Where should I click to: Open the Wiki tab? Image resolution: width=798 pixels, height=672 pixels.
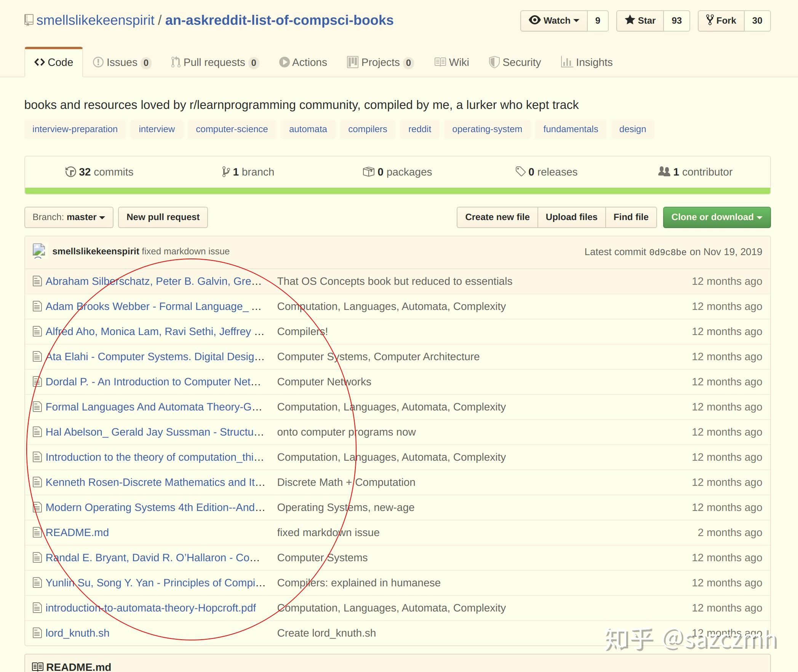pos(452,62)
